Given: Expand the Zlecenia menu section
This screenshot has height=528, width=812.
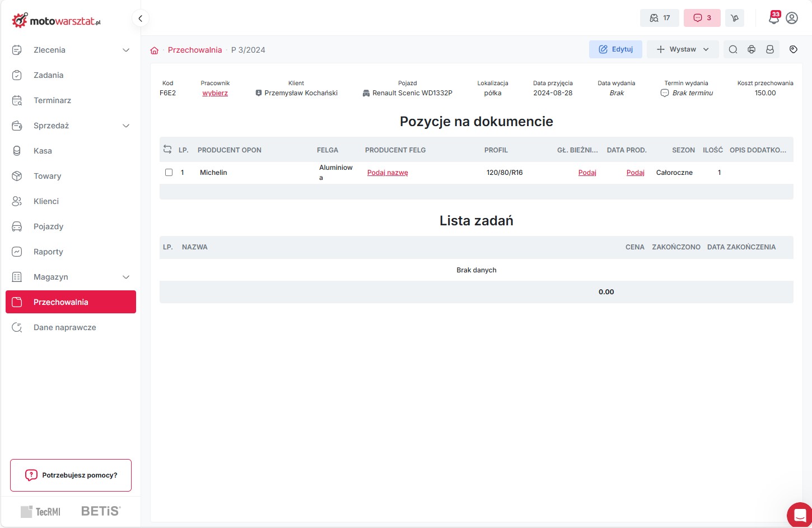Looking at the screenshot, I should tap(126, 50).
